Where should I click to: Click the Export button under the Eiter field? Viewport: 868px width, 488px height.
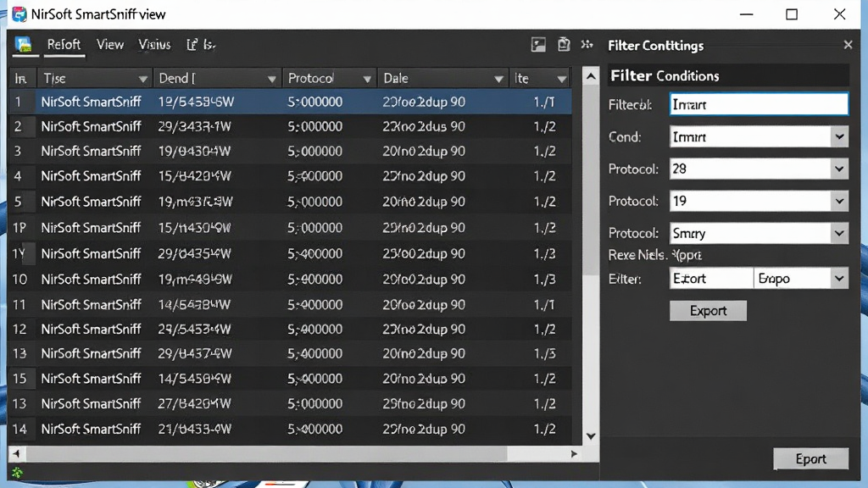point(708,310)
